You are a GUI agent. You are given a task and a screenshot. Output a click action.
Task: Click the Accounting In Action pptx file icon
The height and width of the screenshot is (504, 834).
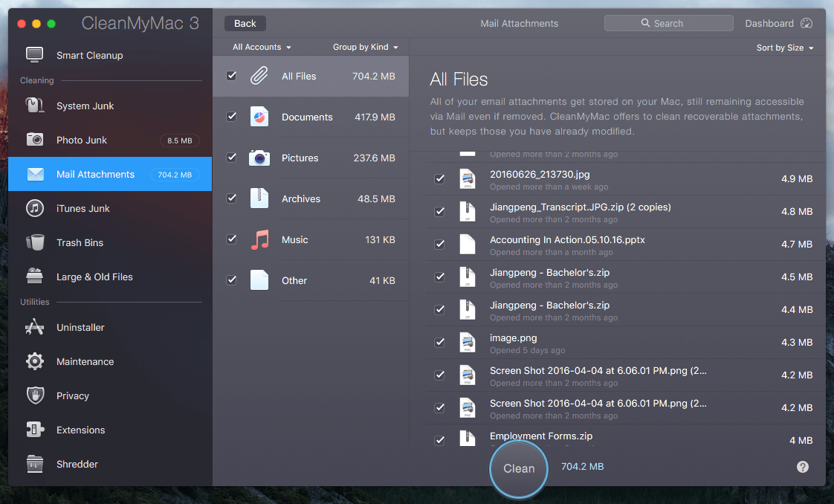pyautogui.click(x=467, y=245)
